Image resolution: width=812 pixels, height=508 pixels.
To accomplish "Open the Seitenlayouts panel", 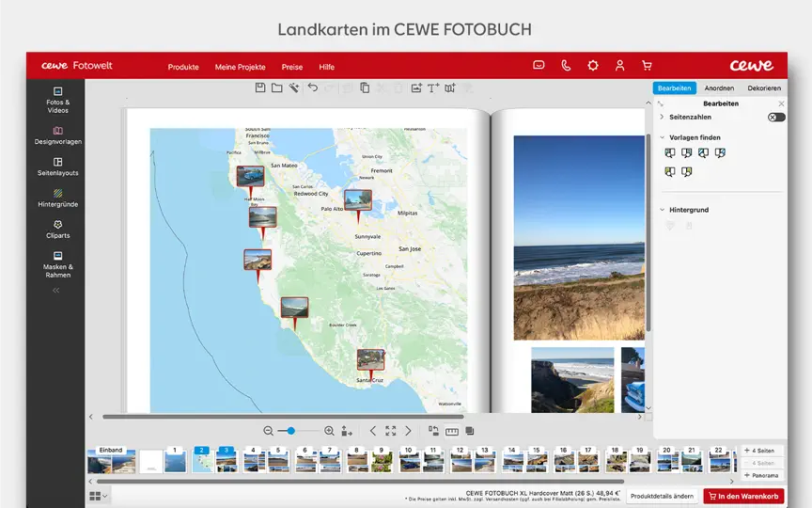I will (x=57, y=167).
